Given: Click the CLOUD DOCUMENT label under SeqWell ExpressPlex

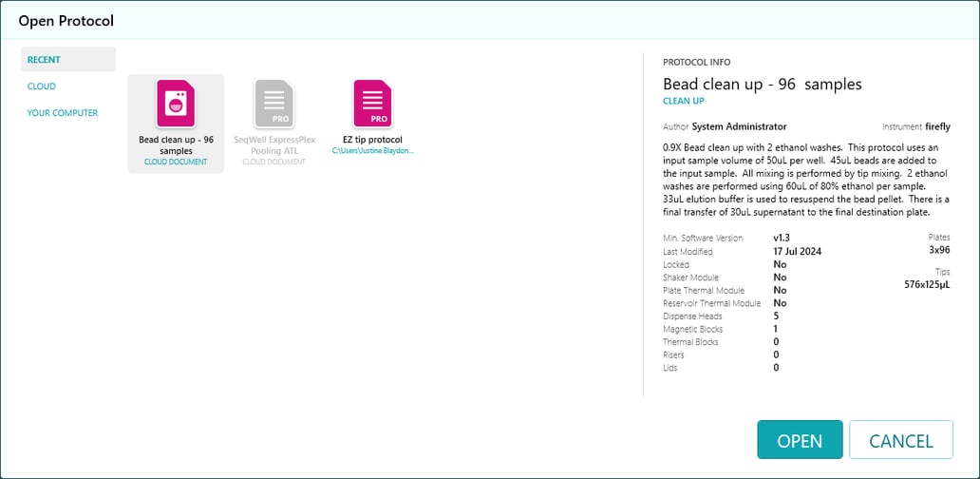Looking at the screenshot, I should pyautogui.click(x=273, y=162).
